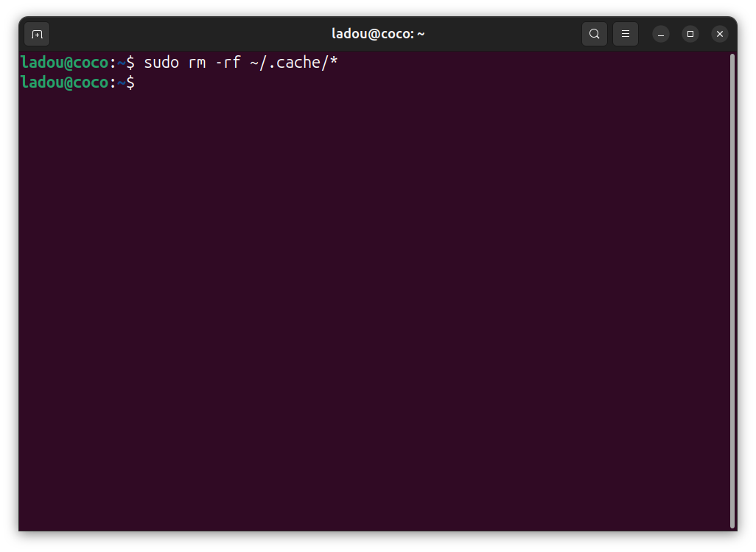Click the '~/.cache/*' path argument
The width and height of the screenshot is (756, 552).
click(x=294, y=63)
